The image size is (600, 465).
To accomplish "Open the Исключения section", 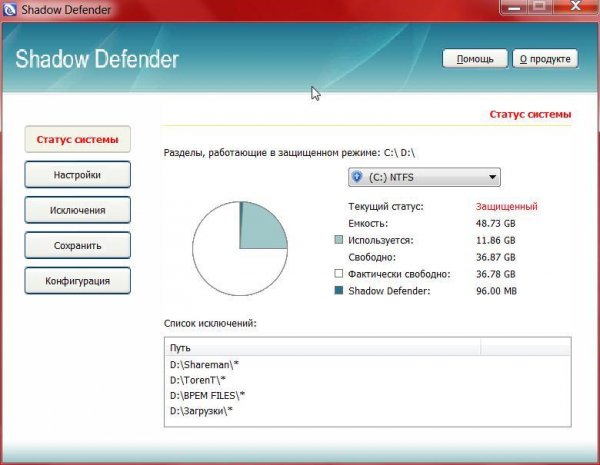I will [77, 210].
